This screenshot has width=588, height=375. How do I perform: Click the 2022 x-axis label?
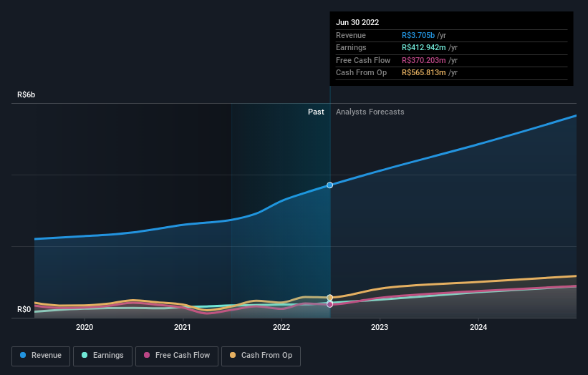(281, 327)
